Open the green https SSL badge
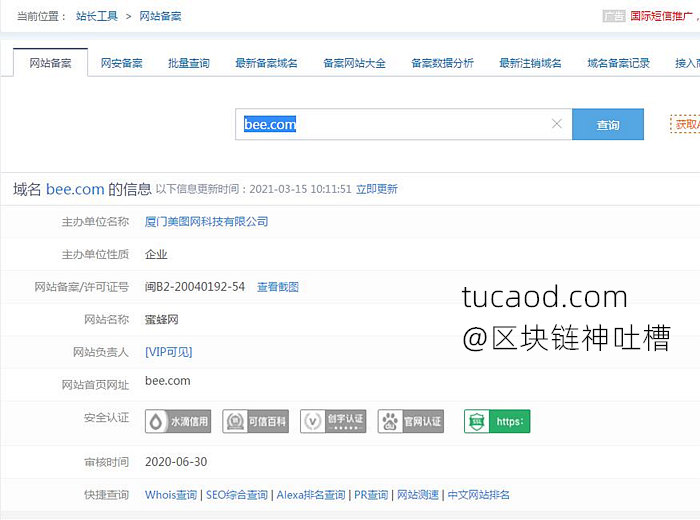 497,421
